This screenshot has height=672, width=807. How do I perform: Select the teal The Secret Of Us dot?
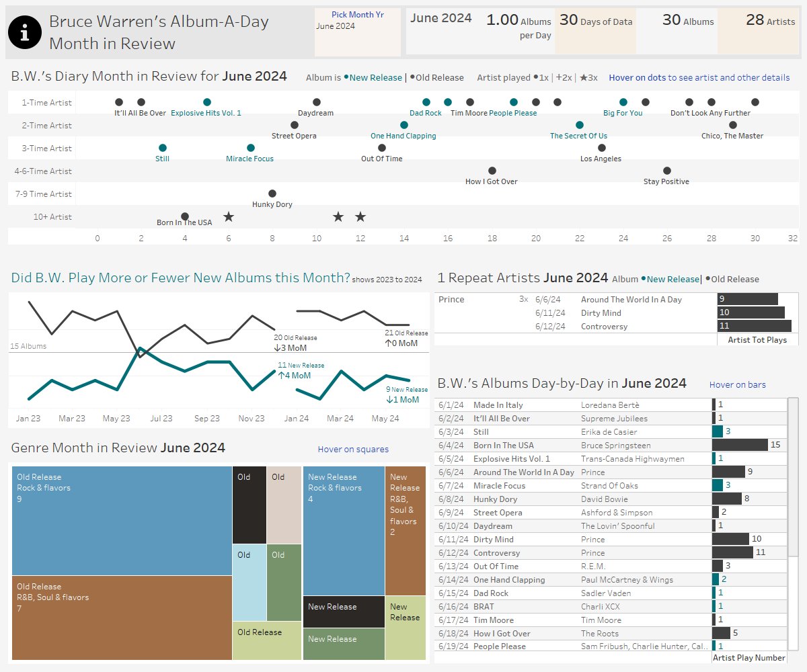580,125
